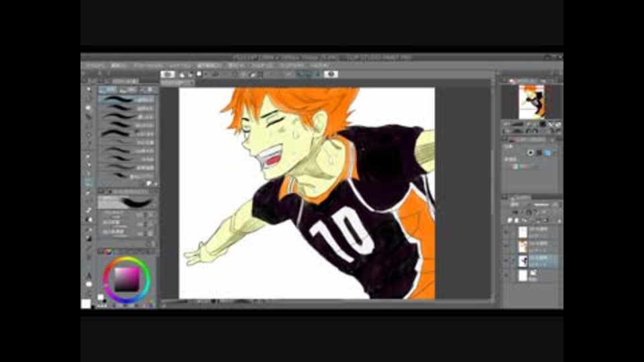
Task: Open the Filter menu
Action: click(262, 66)
